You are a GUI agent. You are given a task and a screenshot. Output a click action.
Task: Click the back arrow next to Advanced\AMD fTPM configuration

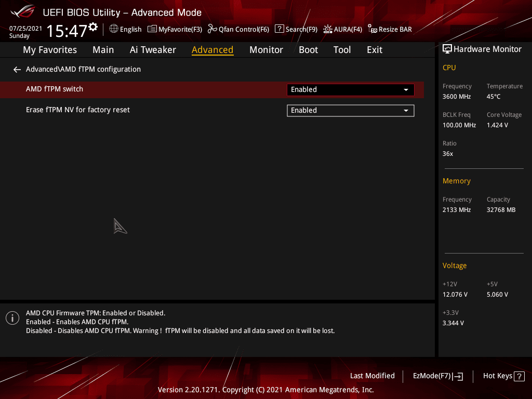[17, 70]
